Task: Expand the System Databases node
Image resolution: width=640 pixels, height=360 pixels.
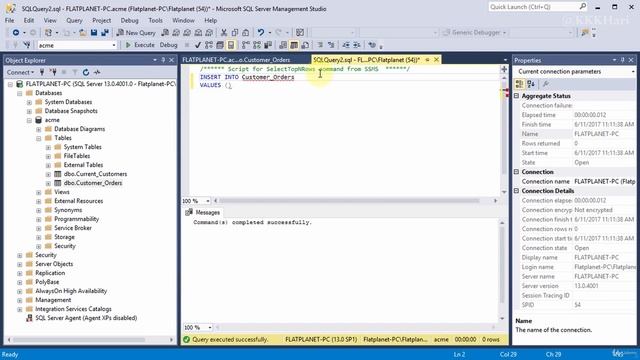Action: tap(29, 102)
